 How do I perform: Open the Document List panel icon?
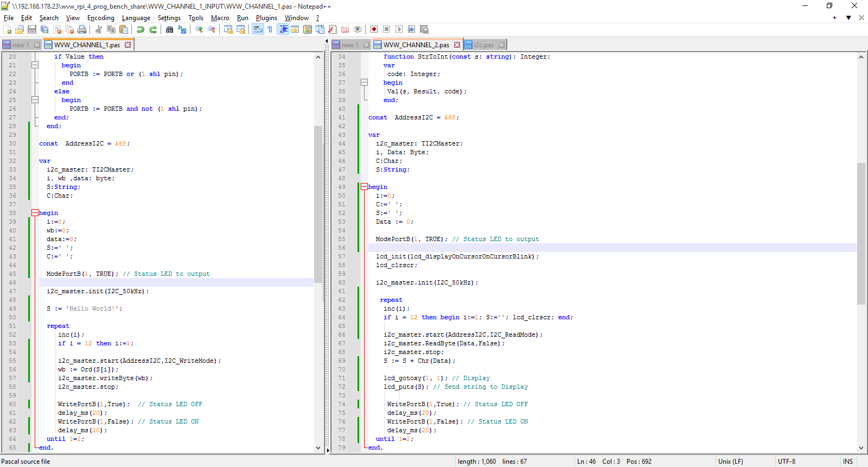click(x=320, y=29)
